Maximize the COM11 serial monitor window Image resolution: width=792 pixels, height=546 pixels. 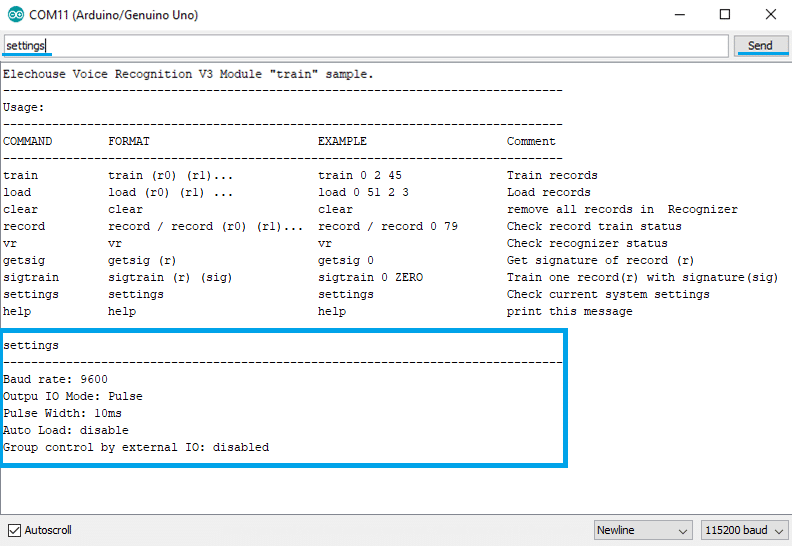pos(725,15)
